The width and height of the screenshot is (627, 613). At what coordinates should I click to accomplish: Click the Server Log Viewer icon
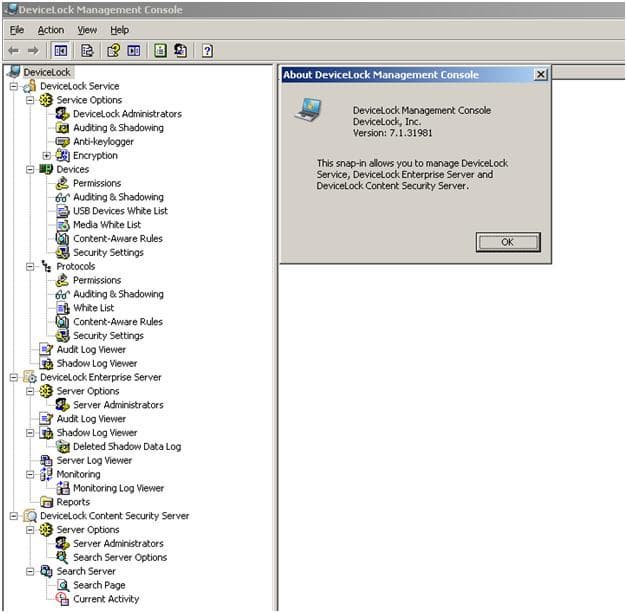click(46, 460)
